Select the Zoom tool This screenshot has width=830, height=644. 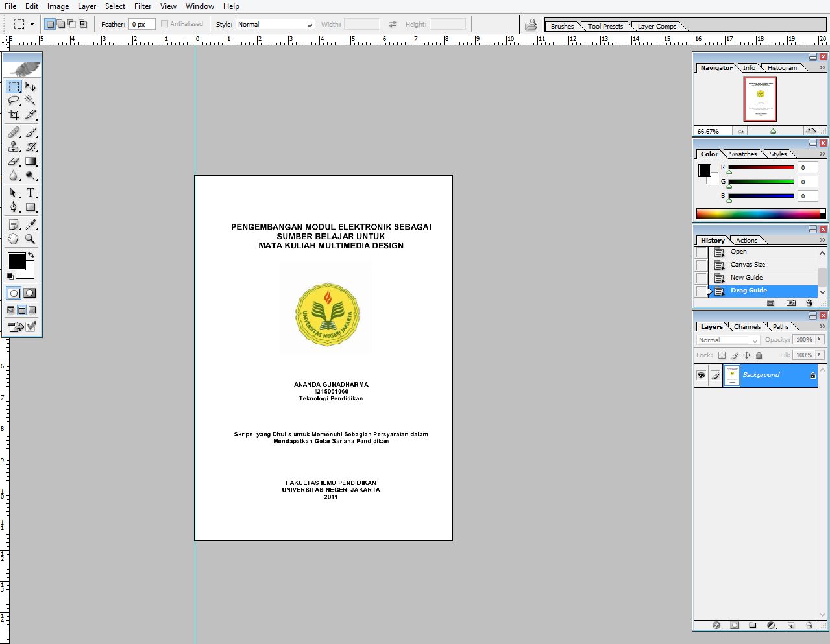[30, 239]
